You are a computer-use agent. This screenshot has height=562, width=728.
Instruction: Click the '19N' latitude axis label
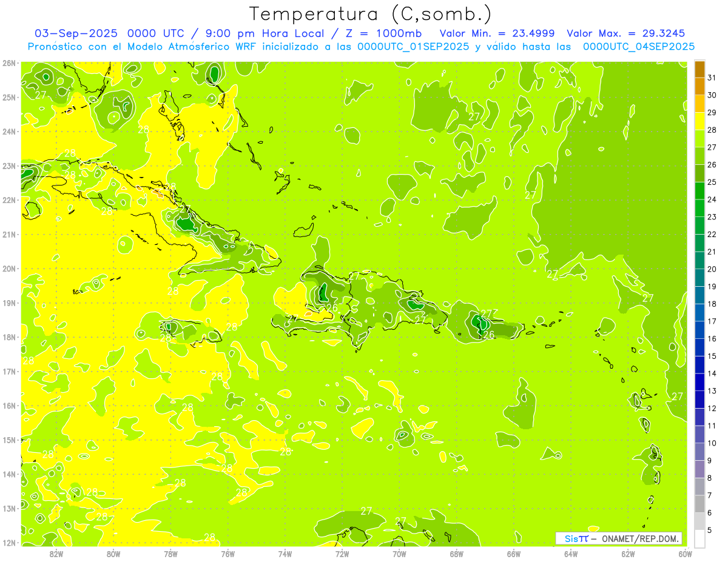pos(8,303)
